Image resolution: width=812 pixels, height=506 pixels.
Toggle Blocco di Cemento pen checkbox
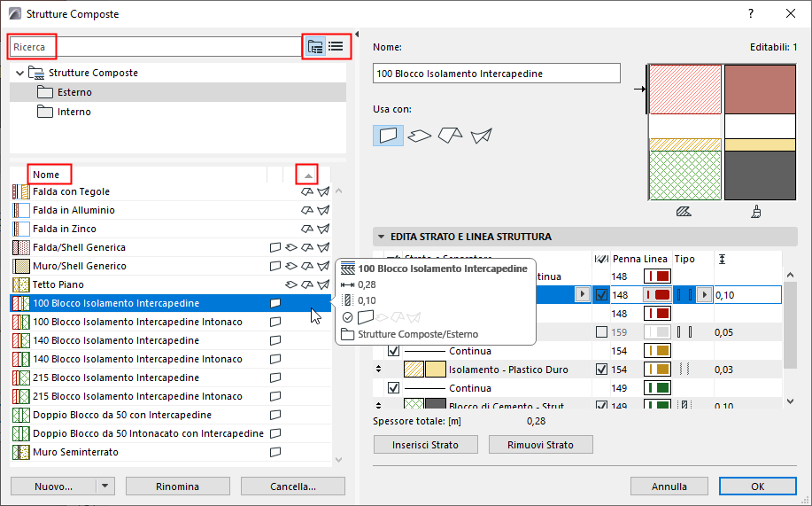(x=601, y=405)
